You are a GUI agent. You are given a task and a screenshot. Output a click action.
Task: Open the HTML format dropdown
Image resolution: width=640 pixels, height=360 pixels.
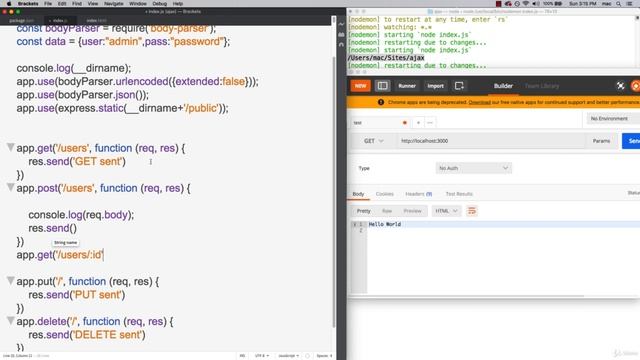pyautogui.click(x=446, y=211)
